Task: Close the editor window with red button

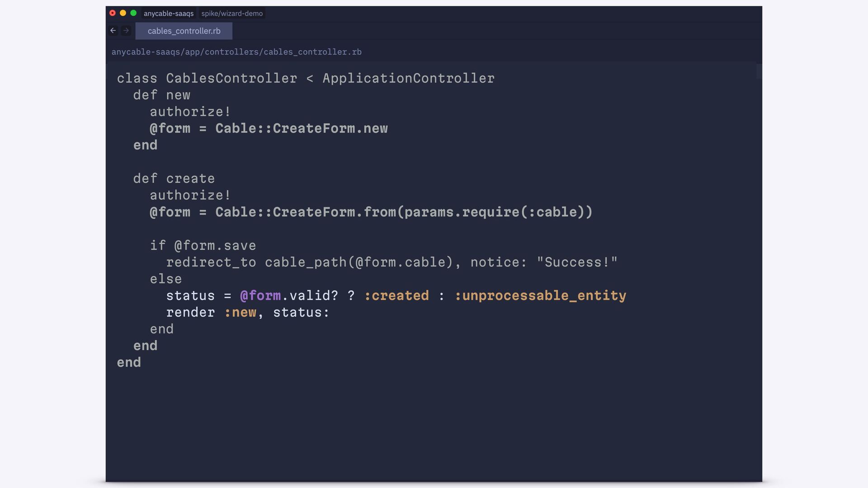Action: coord(113,13)
